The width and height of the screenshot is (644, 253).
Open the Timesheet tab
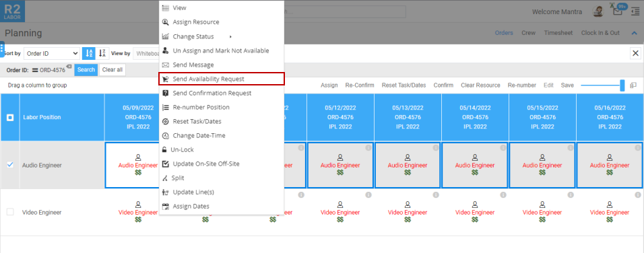click(x=558, y=33)
